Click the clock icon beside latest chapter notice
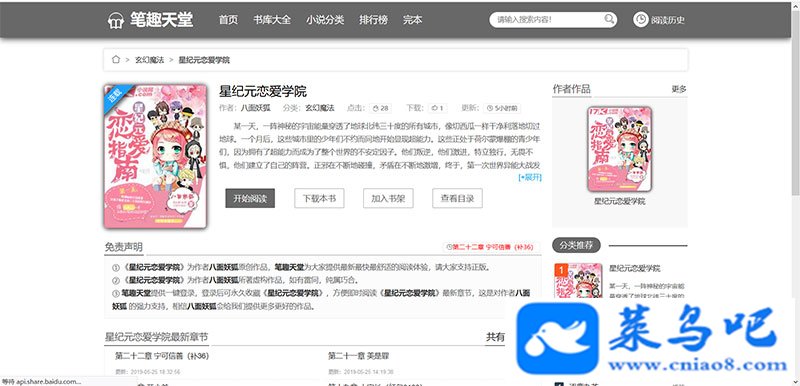 coord(449,247)
